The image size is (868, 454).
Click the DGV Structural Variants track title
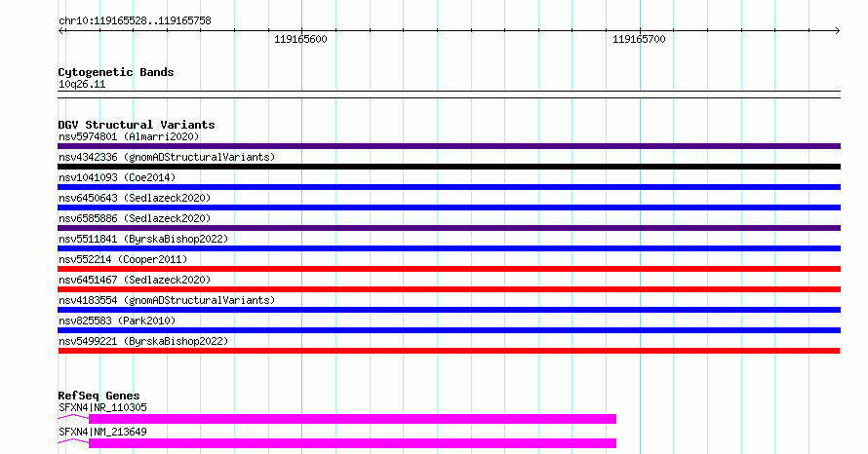coord(137,125)
